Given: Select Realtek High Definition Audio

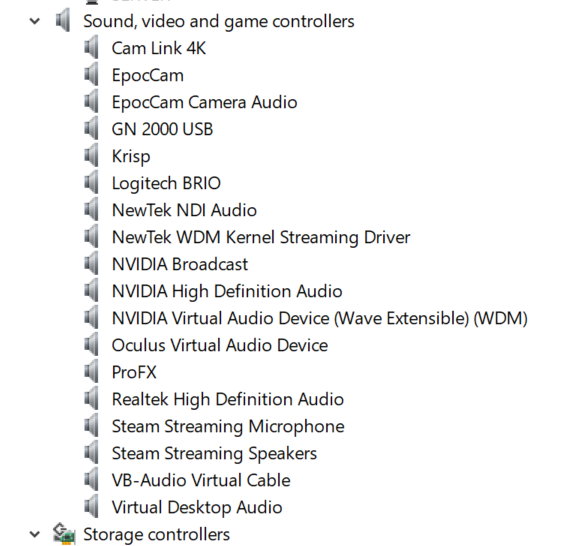Looking at the screenshot, I should point(228,400).
